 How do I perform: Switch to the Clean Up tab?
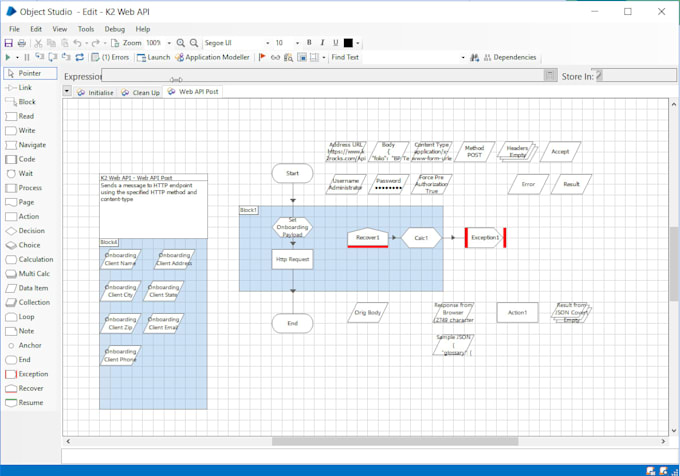[140, 91]
